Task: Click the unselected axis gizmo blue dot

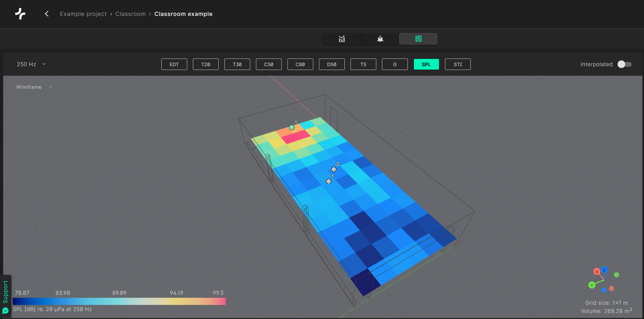Action: (604, 290)
